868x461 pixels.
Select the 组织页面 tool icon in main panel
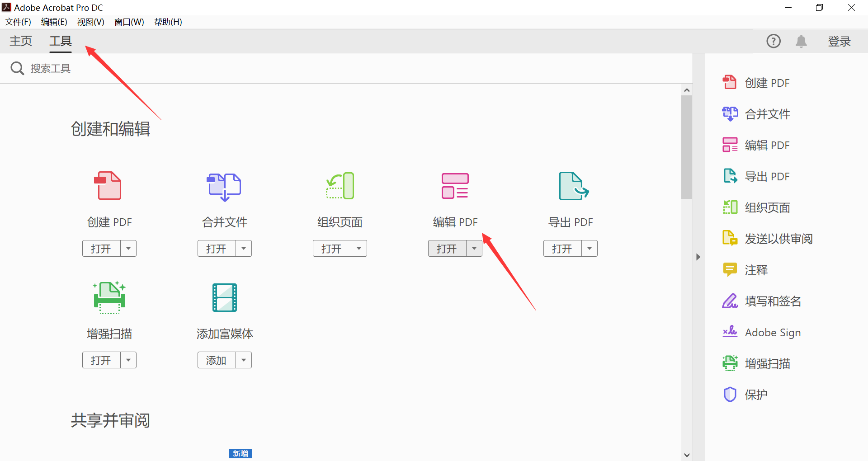click(340, 186)
